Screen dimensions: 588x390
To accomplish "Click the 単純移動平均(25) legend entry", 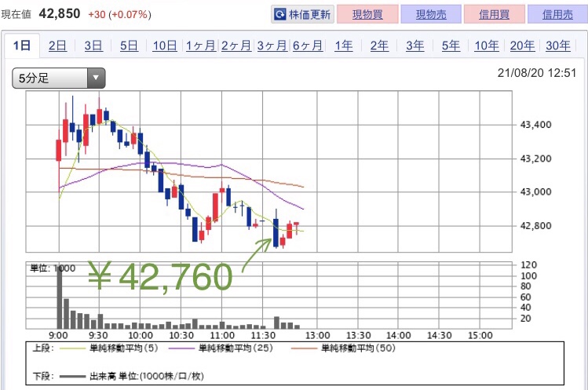I will click(x=221, y=348).
